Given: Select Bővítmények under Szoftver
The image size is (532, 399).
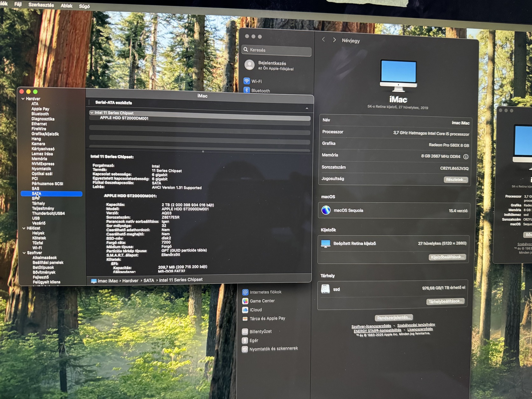Looking at the screenshot, I should click(x=44, y=272).
